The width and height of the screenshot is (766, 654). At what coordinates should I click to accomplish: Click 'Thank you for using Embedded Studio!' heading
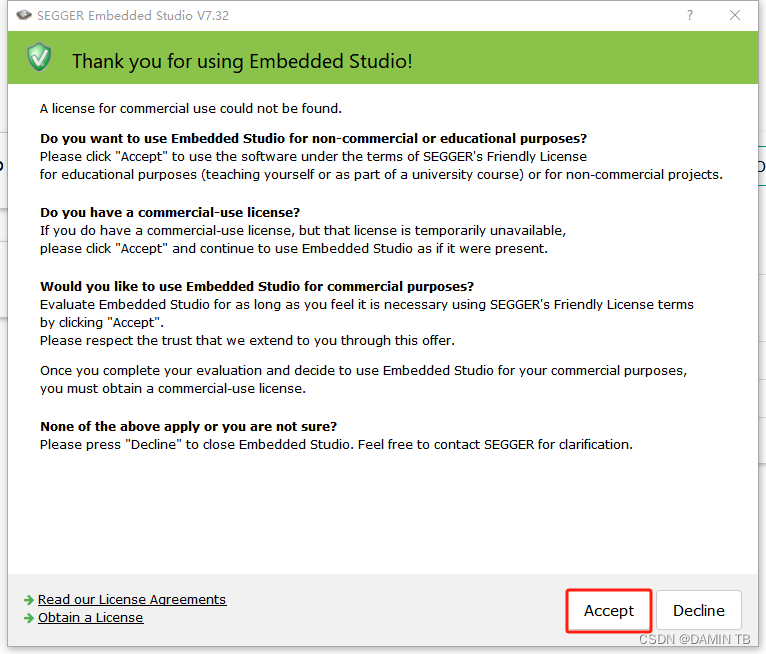(x=242, y=61)
